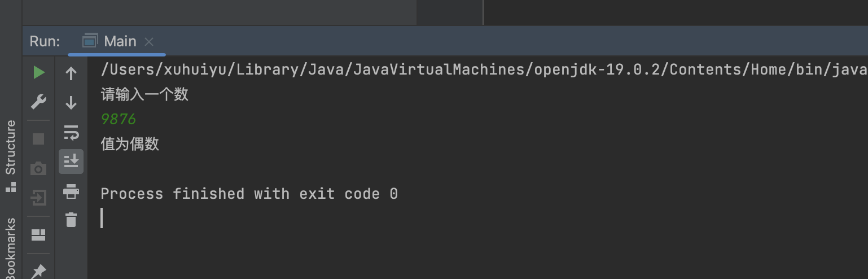The height and width of the screenshot is (279, 868).
Task: Print the console output
Action: (71, 191)
